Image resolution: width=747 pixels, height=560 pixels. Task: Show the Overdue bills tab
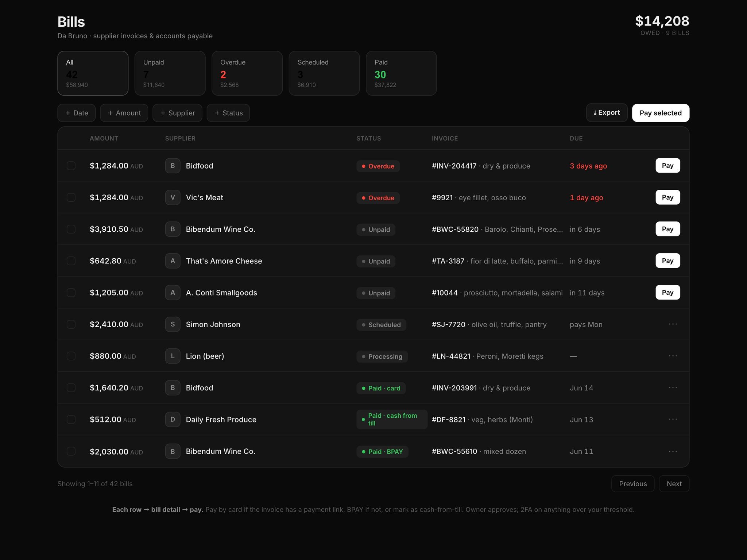pyautogui.click(x=247, y=73)
